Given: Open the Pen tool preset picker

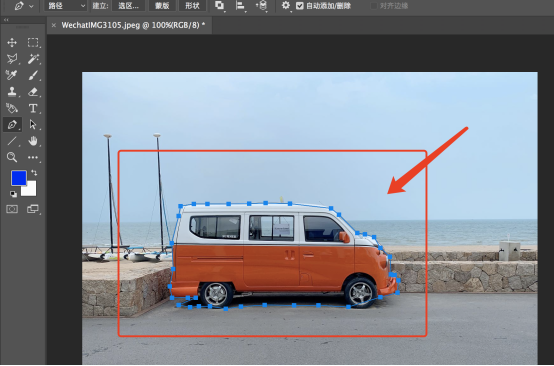Looking at the screenshot, I should point(23,6).
